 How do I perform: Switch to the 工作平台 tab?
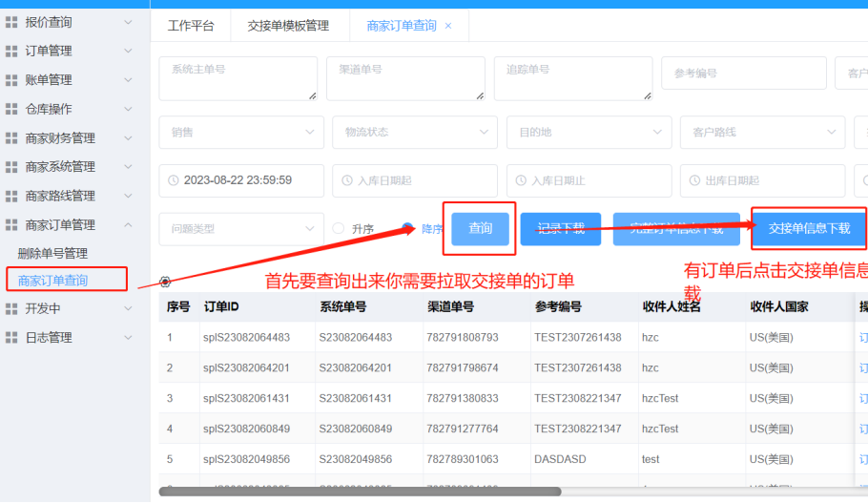(x=191, y=26)
